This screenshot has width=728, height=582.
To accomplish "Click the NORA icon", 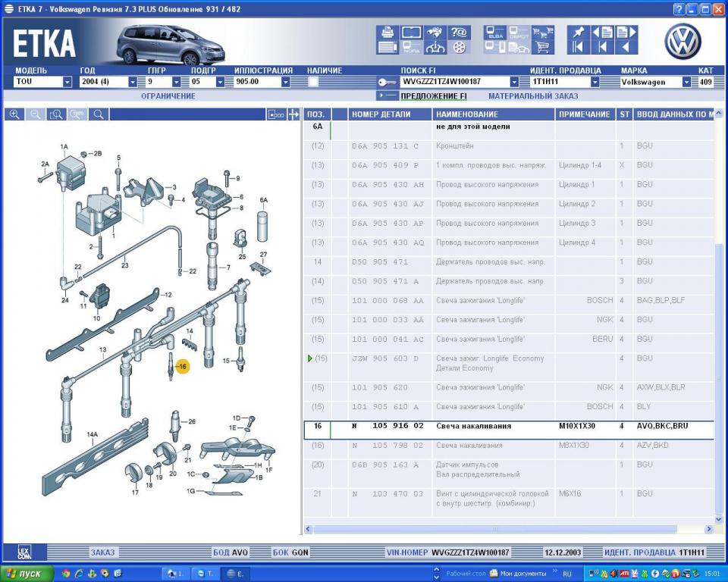I will point(411,47).
